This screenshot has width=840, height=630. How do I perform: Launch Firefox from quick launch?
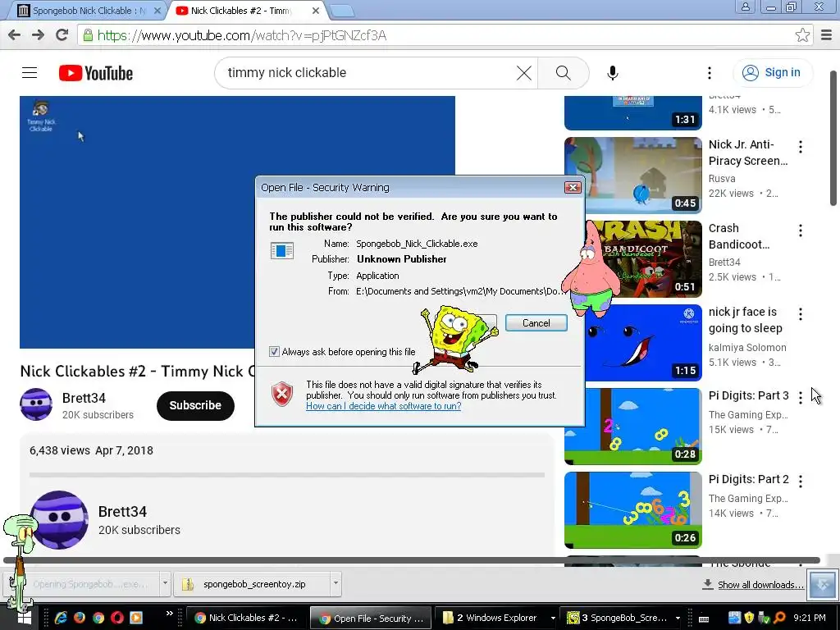click(x=80, y=619)
